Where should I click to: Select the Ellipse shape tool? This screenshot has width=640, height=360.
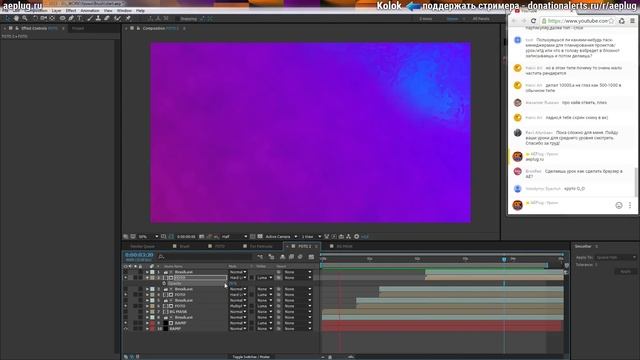tap(62, 18)
